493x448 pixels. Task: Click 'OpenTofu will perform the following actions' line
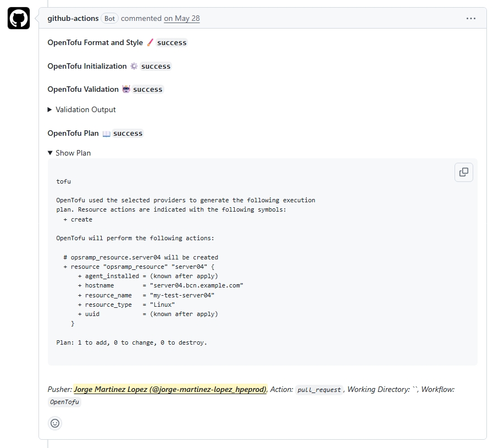click(x=135, y=238)
